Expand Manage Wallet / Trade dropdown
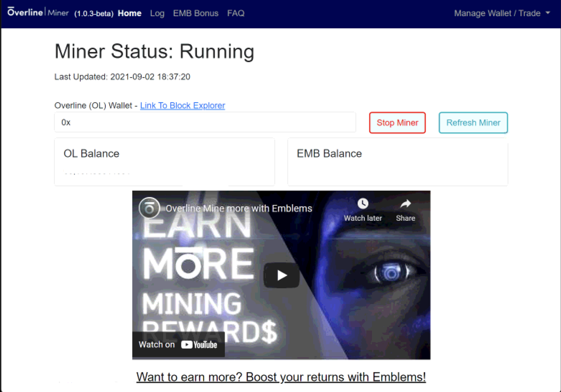This screenshot has height=392, width=561. coord(502,13)
